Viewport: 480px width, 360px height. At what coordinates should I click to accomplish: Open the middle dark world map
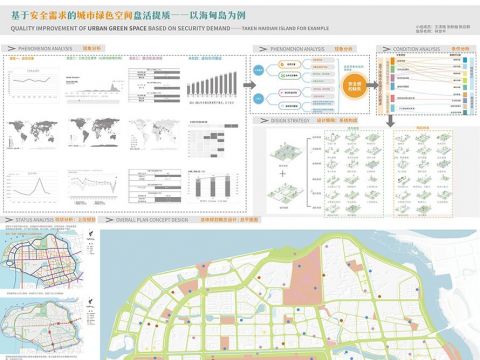click(94, 132)
